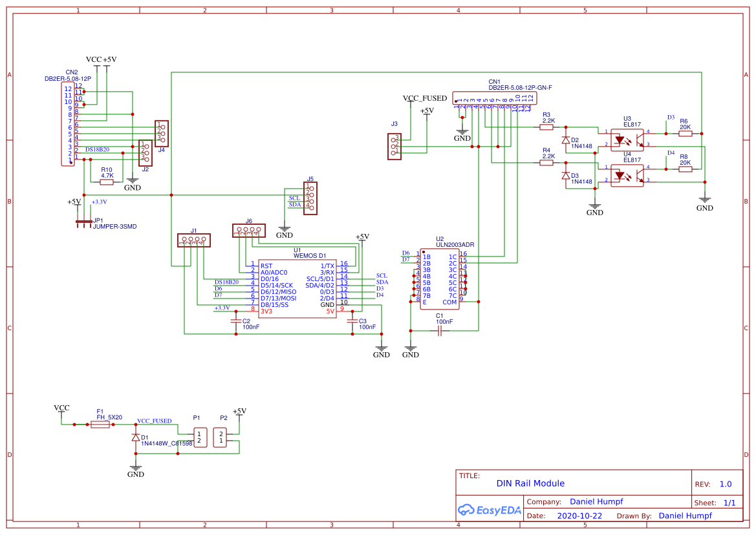The width and height of the screenshot is (756, 535).
Task: Click the 'FH_5X20' fuse value text
Action: click(x=109, y=417)
